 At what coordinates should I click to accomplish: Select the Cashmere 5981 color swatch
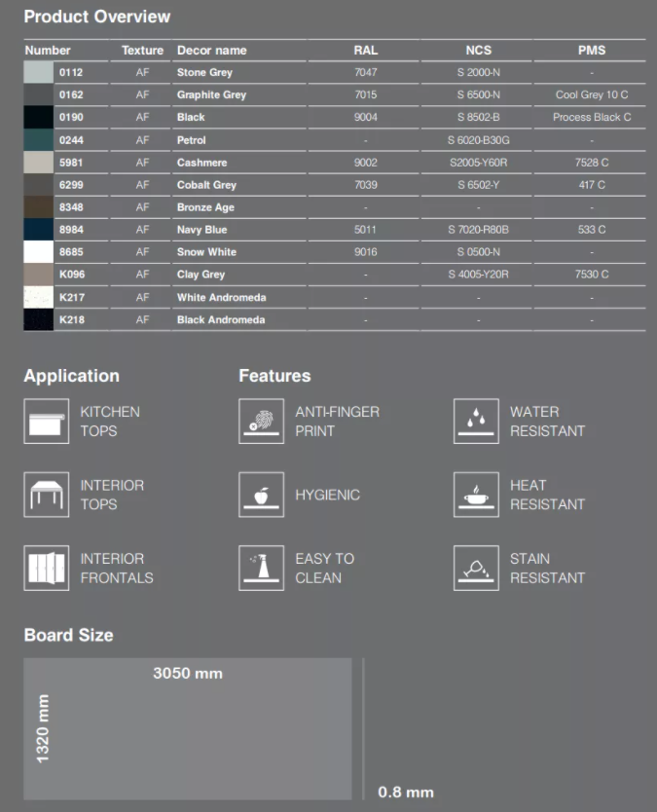click(38, 162)
